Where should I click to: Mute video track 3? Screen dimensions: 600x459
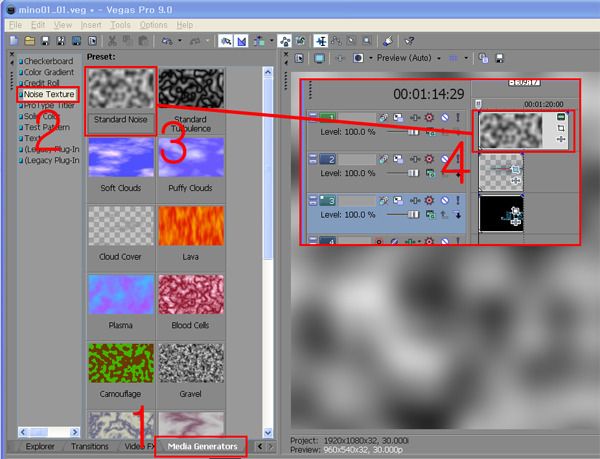(444, 200)
